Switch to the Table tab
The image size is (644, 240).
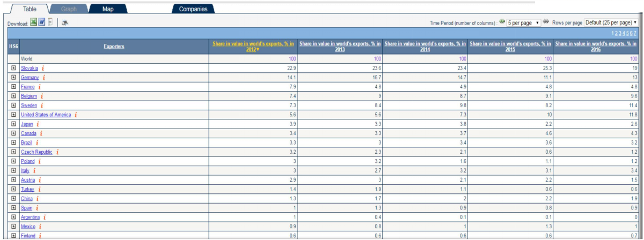pos(29,9)
